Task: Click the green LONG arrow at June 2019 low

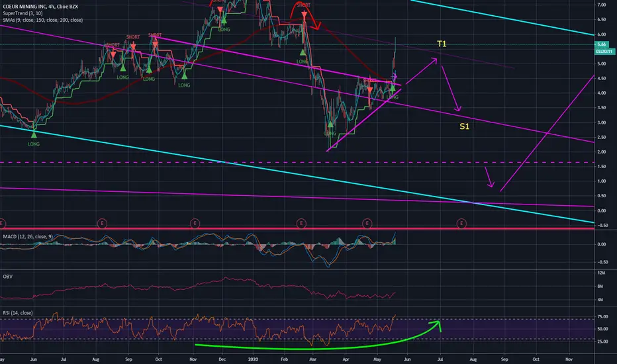Action: (34, 135)
